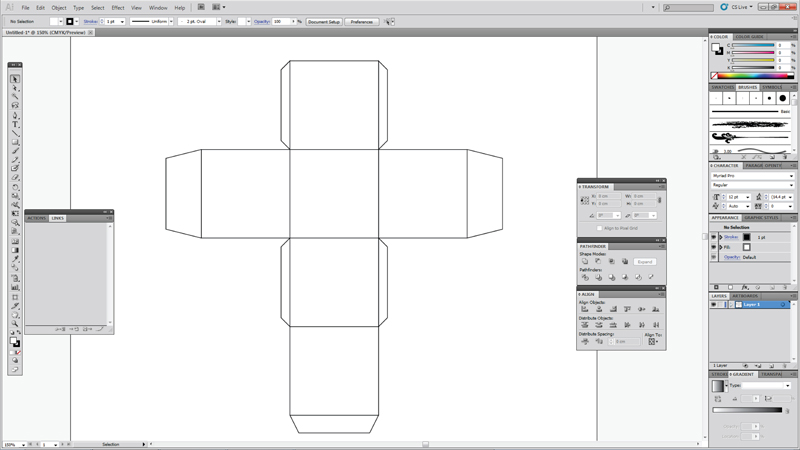Toggle Fill visibility eye in Appearance

pyautogui.click(x=714, y=247)
